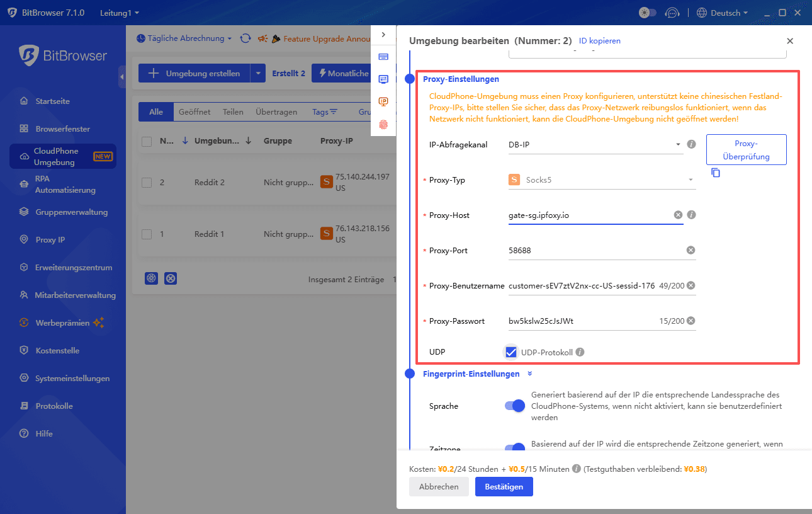Click the ID kopieren link
812x514 pixels.
[599, 41]
